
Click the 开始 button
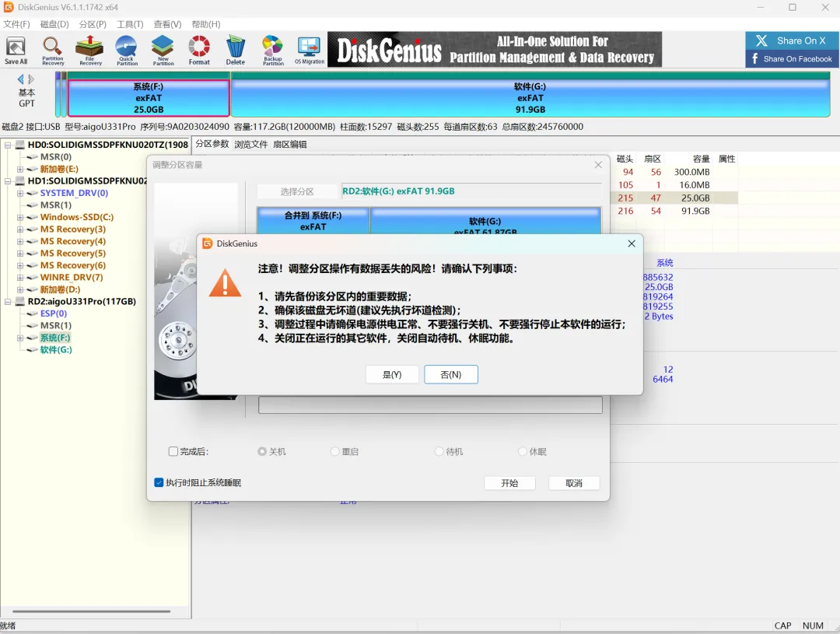509,483
